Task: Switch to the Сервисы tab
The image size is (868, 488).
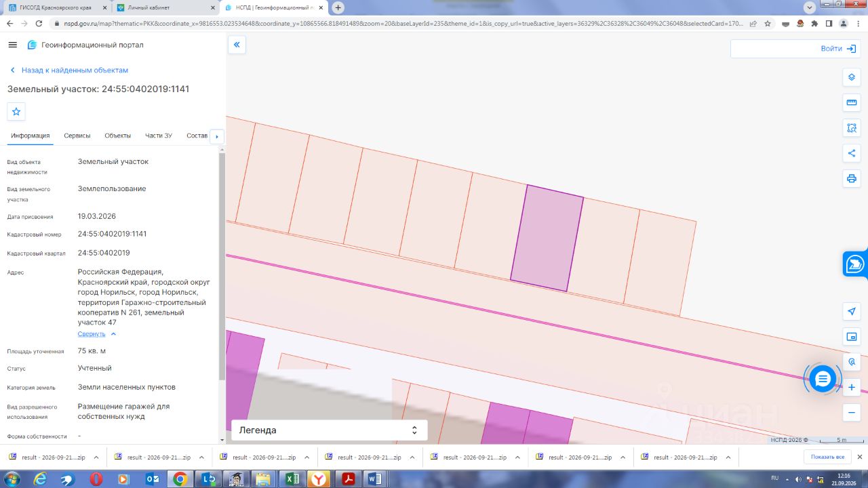Action: coord(77,136)
